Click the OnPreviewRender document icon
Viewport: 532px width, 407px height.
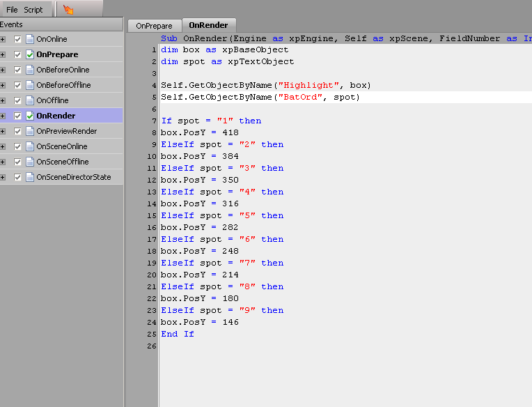coord(30,131)
